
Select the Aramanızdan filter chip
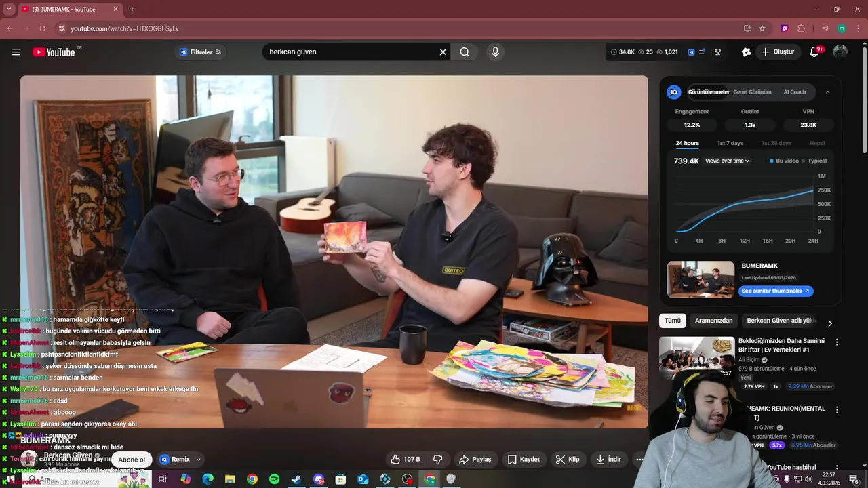point(713,321)
